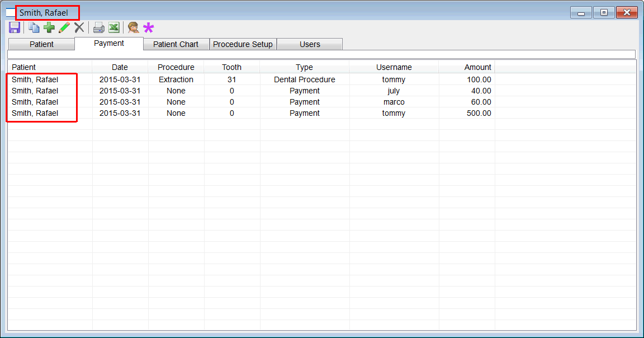644x338 pixels.
Task: Edit record using the green pencil icon
Action: 64,27
